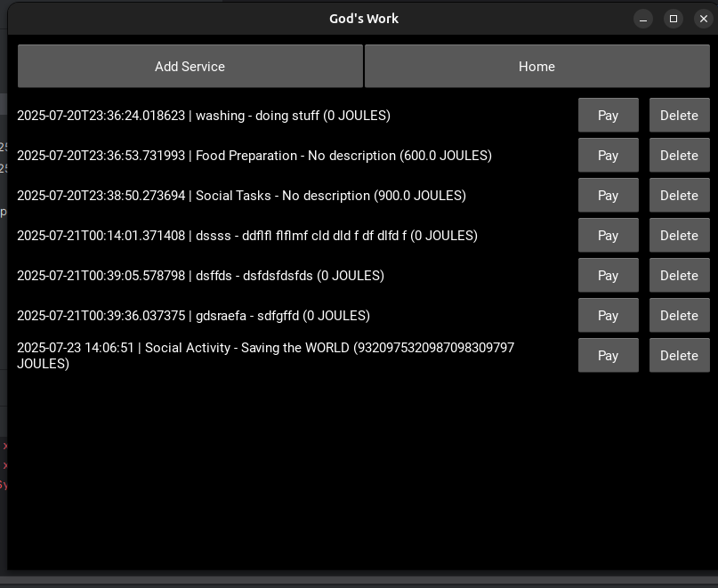718x588 pixels.
Task: Delete the Food Preparation entry
Action: tap(680, 156)
